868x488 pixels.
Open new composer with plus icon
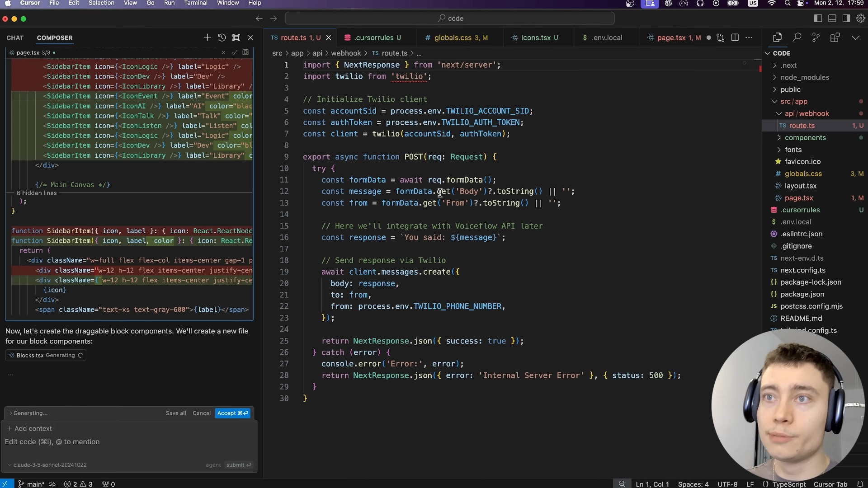pos(207,38)
